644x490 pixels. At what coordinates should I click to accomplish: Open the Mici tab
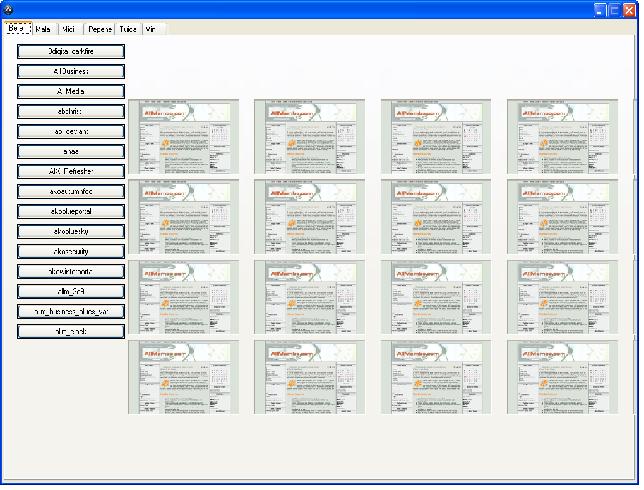click(x=68, y=30)
